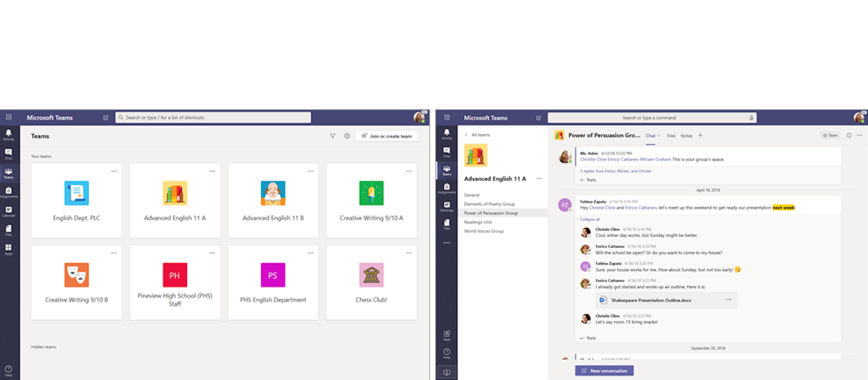This screenshot has height=380, width=868.
Task: Switch to the Notes tab
Action: pyautogui.click(x=686, y=136)
